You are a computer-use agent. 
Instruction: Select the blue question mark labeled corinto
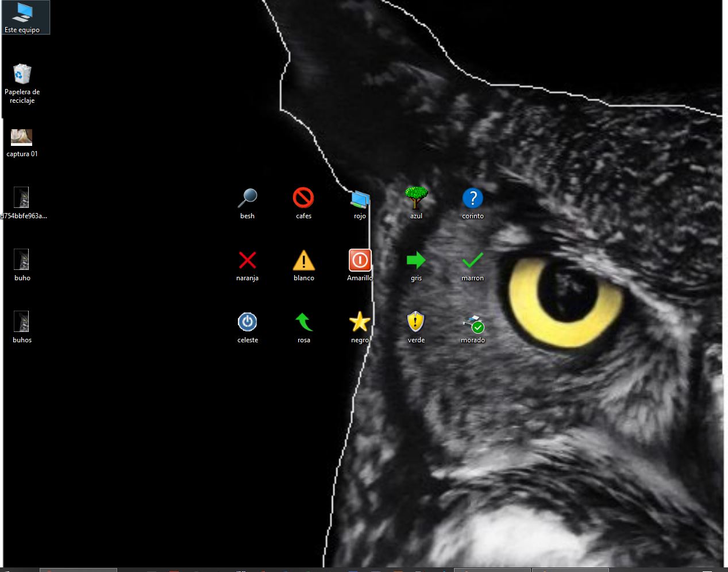click(x=472, y=198)
